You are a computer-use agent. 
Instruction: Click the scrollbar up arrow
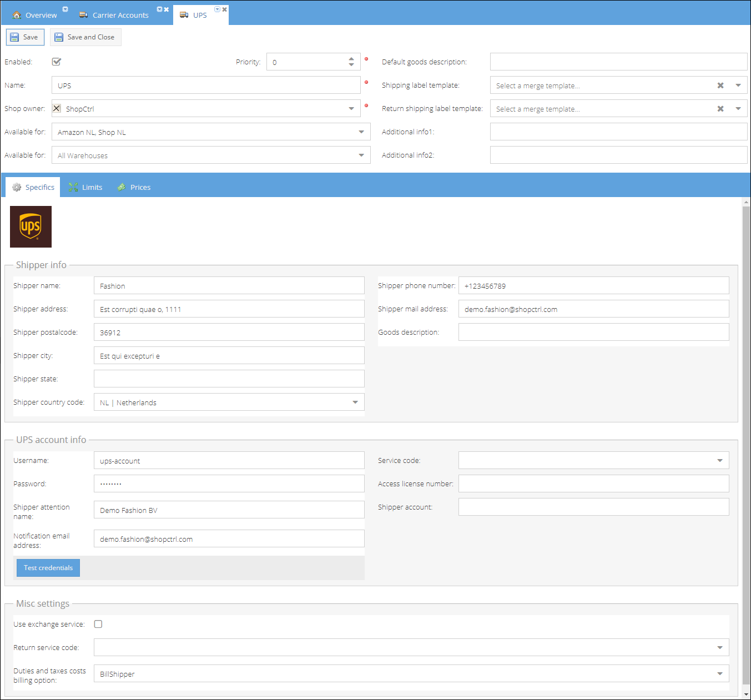(x=747, y=202)
